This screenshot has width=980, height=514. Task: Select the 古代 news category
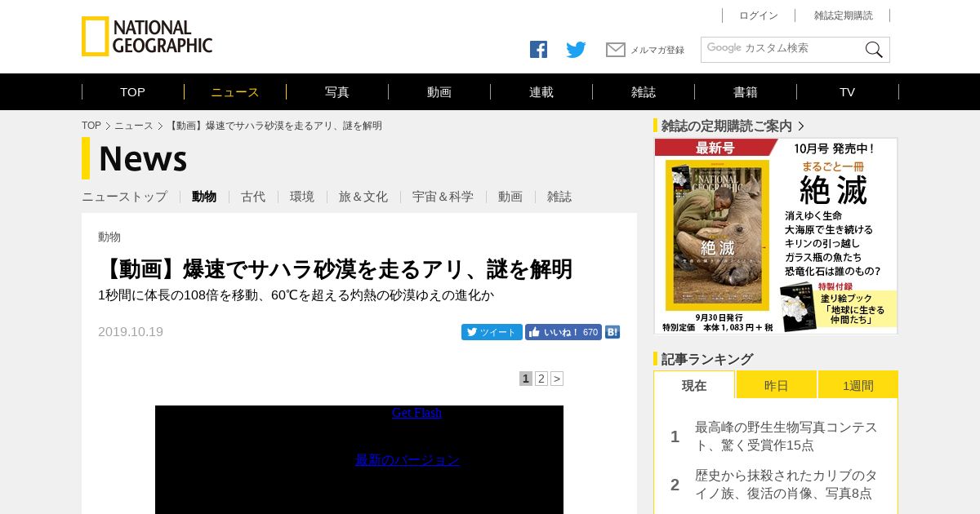click(253, 197)
